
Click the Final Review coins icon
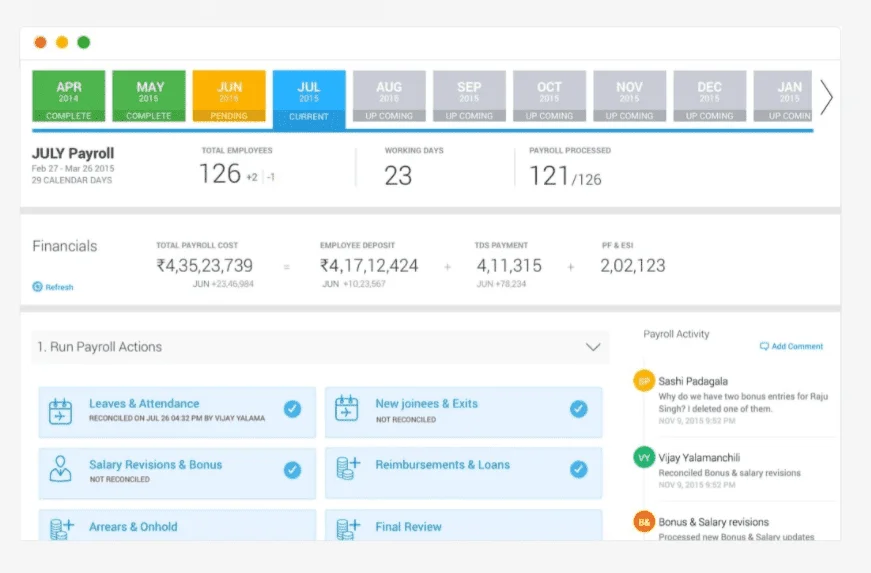(347, 527)
